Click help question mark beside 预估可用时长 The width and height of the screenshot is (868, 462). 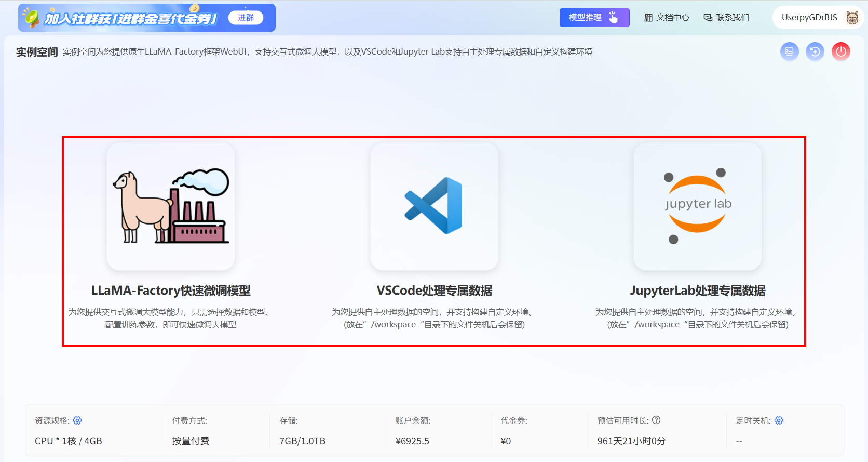[656, 420]
